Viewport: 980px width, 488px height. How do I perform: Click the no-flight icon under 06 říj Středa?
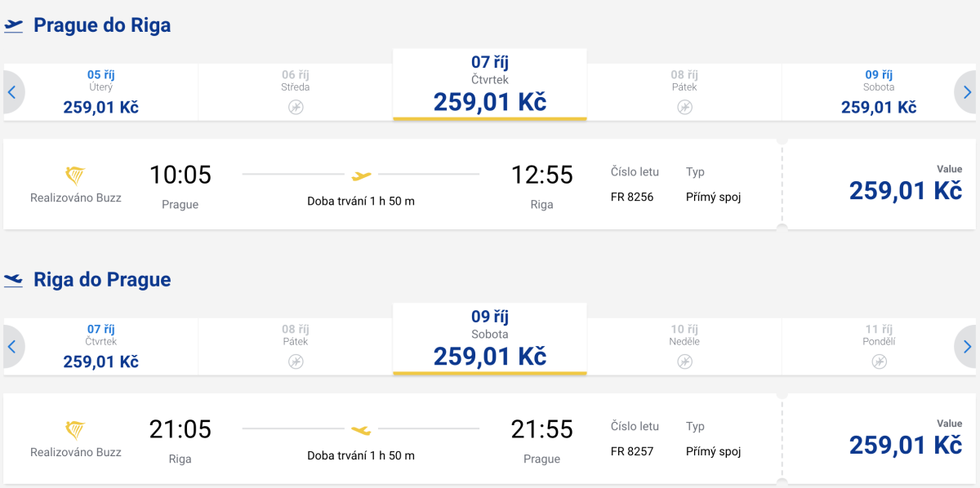pos(296,107)
